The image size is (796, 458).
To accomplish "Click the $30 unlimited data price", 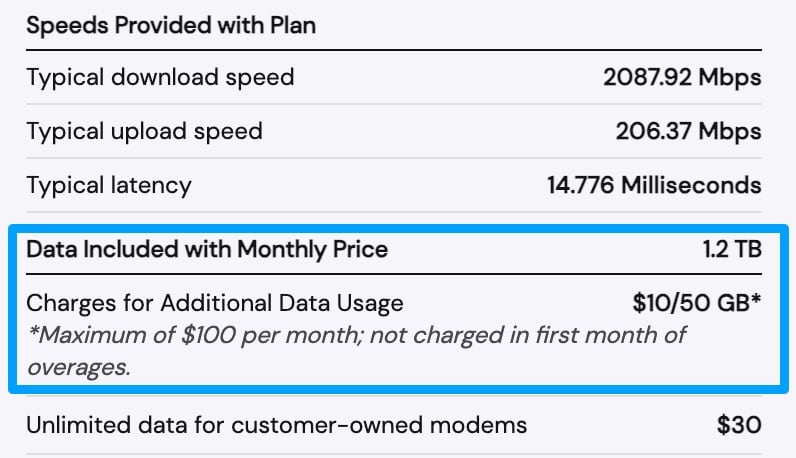I will tap(739, 425).
